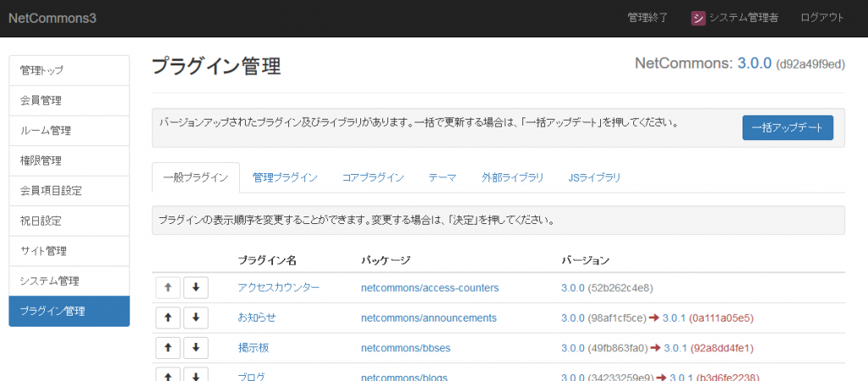Open ルーム管理 in the sidebar
The height and width of the screenshot is (381, 868).
pyautogui.click(x=69, y=131)
